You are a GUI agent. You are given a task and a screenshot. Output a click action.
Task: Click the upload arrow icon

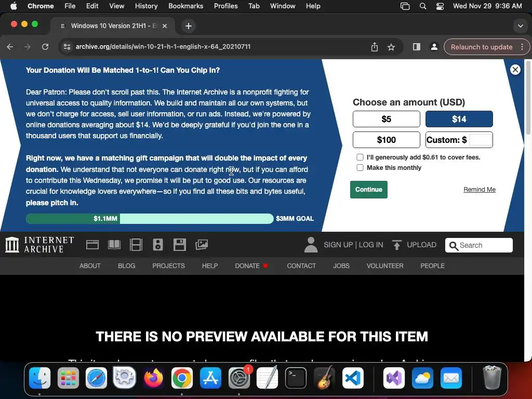(396, 245)
